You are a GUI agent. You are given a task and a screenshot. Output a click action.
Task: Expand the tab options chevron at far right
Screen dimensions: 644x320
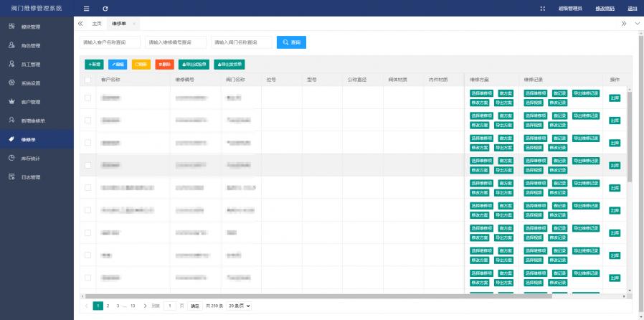click(x=638, y=24)
